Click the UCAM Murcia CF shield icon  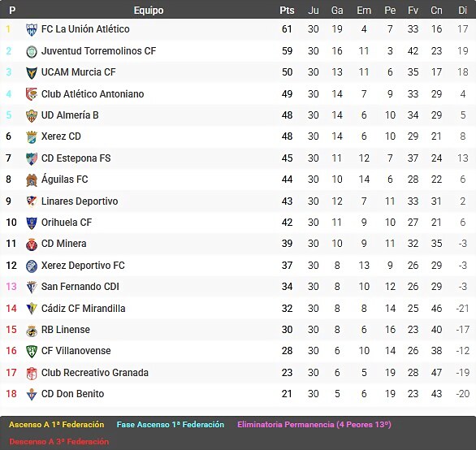[x=32, y=73]
